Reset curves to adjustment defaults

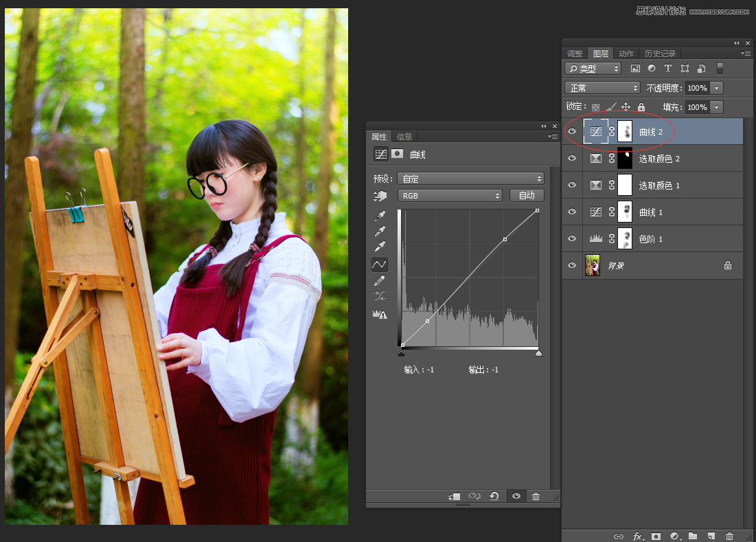(494, 496)
